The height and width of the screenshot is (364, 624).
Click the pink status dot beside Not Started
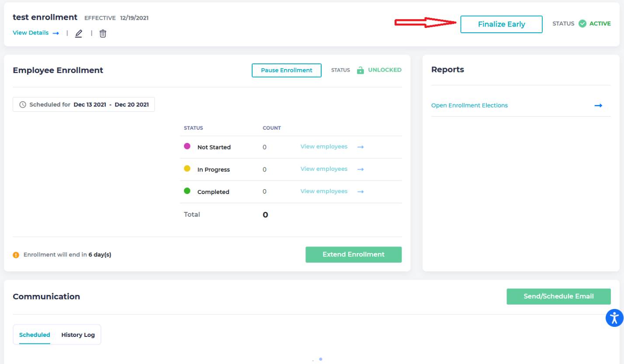click(x=187, y=146)
